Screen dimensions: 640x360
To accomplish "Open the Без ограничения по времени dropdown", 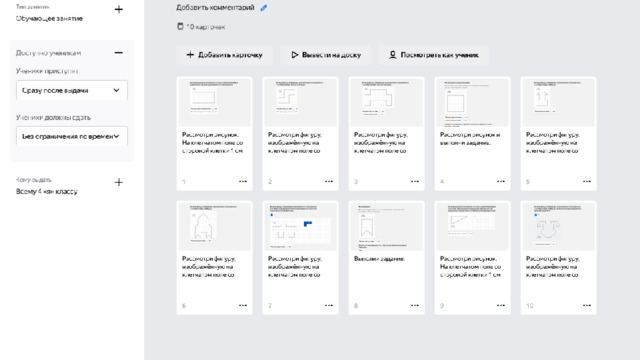I will click(x=72, y=136).
